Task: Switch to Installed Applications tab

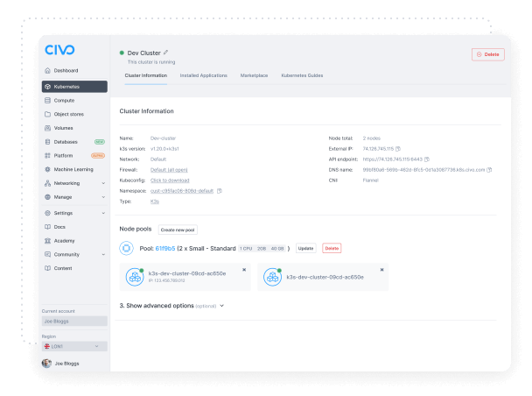Action: [203, 76]
